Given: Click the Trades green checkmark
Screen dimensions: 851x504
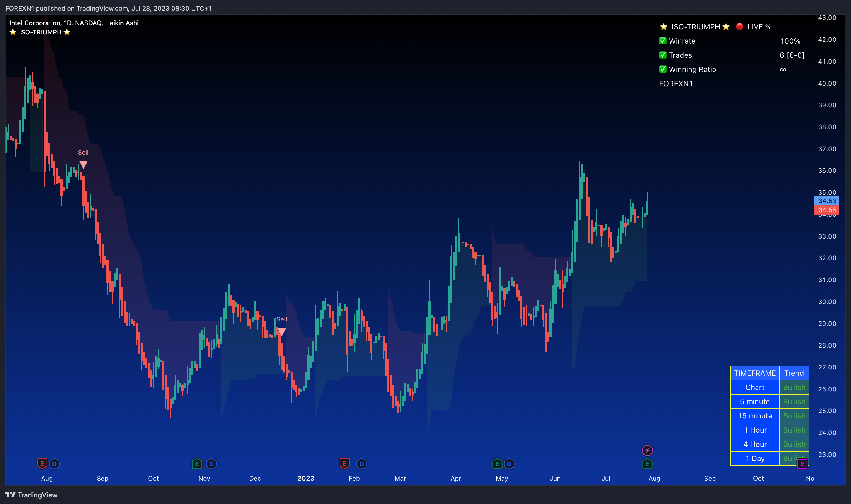Looking at the screenshot, I should (x=663, y=55).
